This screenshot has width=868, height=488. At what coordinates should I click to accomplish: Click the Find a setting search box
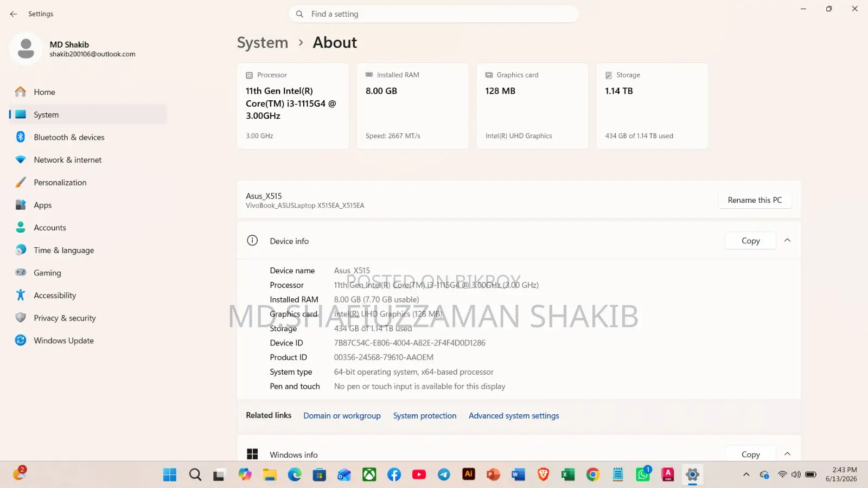pyautogui.click(x=434, y=14)
